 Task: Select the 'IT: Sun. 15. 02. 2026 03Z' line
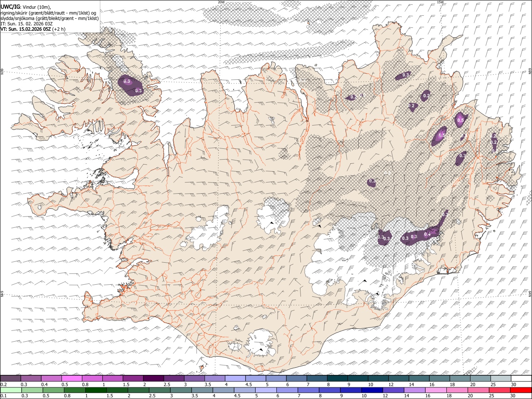click(x=27, y=24)
